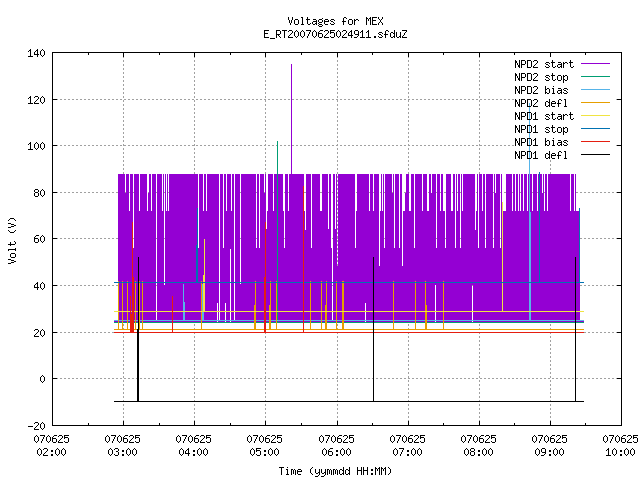The image size is (640, 480).
Task: Click the y-axis label 'Volt (V)'
Action: point(13,240)
